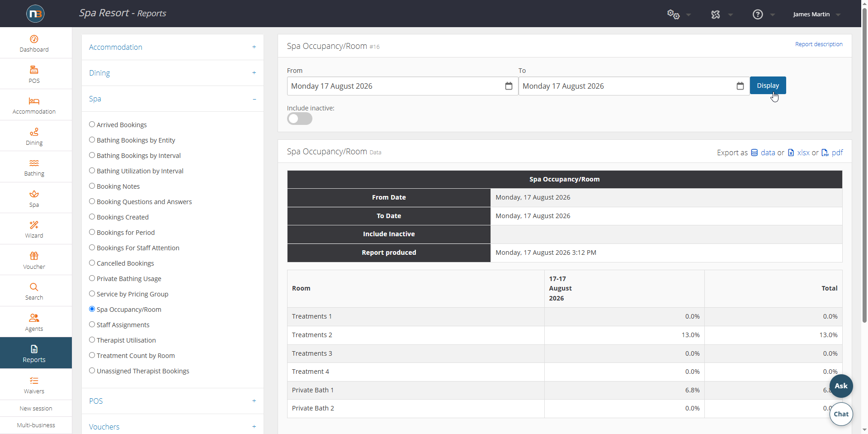Select Bookings Created report item
Screen dimensions: 868x434
point(123,217)
